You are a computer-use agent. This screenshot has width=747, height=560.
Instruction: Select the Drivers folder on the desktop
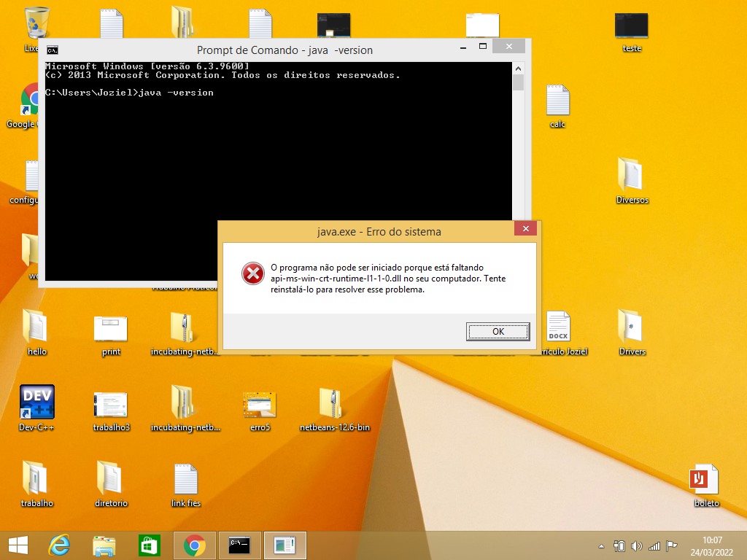(x=632, y=332)
